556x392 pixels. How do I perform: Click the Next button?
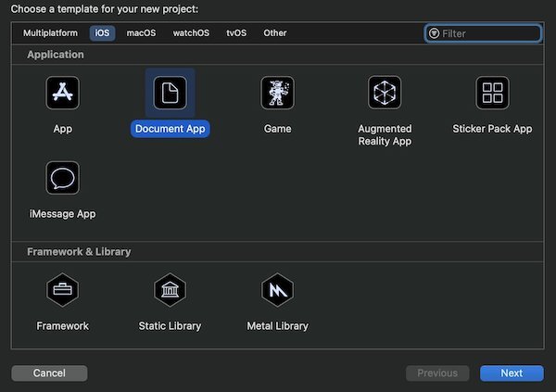(x=512, y=373)
